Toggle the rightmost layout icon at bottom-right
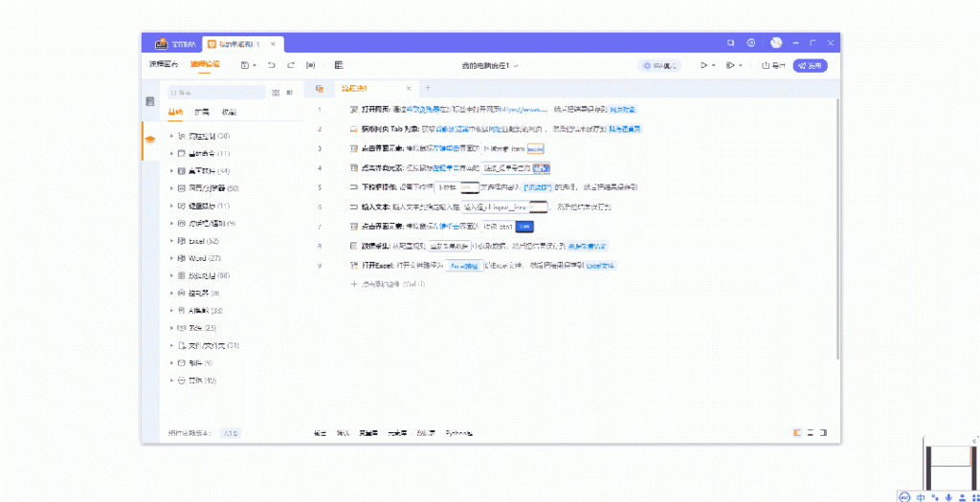The image size is (980, 502). click(823, 433)
